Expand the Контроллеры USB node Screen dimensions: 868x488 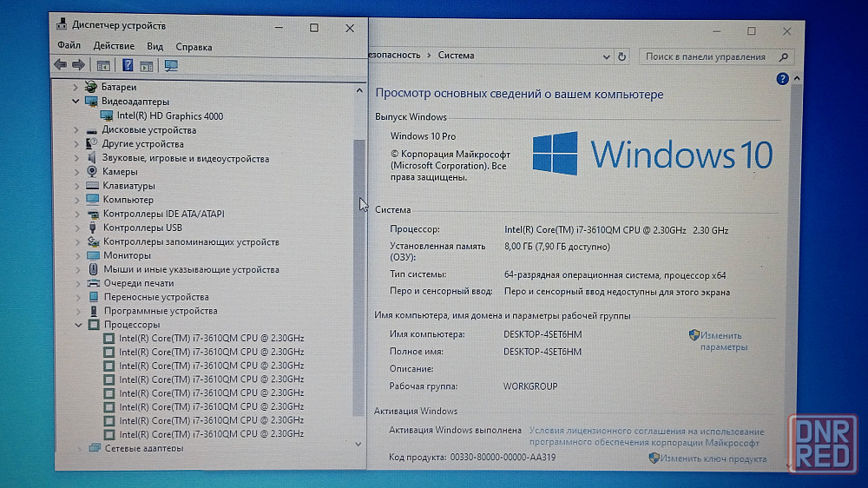(x=77, y=228)
